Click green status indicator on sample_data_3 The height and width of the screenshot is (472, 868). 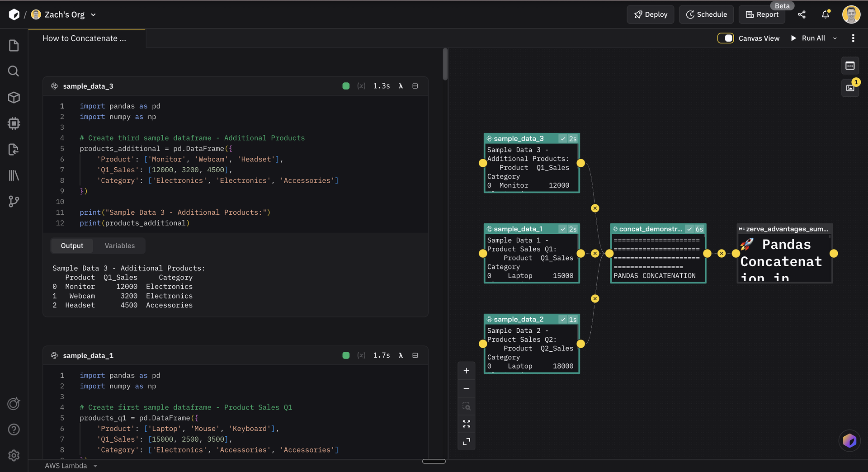[x=346, y=86]
